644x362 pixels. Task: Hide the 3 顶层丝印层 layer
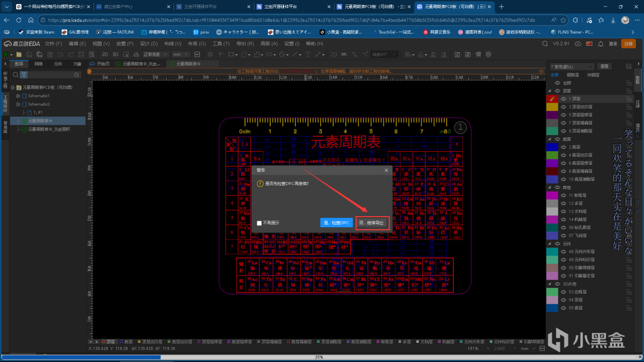563,107
